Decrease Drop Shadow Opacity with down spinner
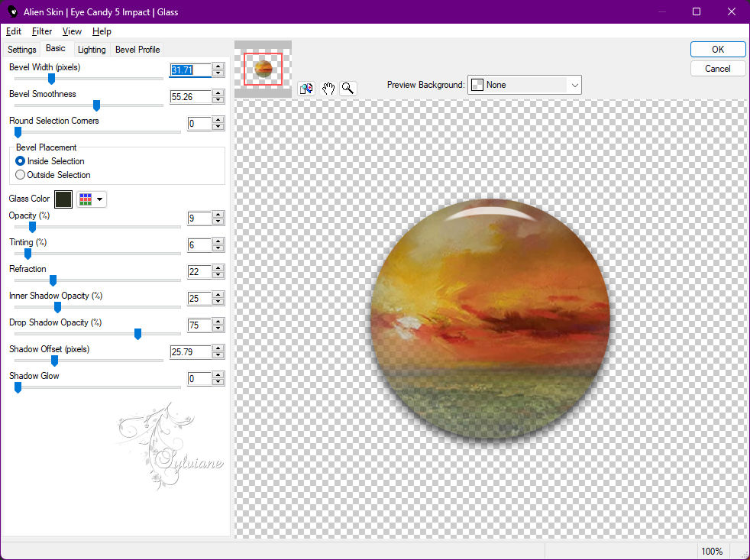 (x=218, y=329)
